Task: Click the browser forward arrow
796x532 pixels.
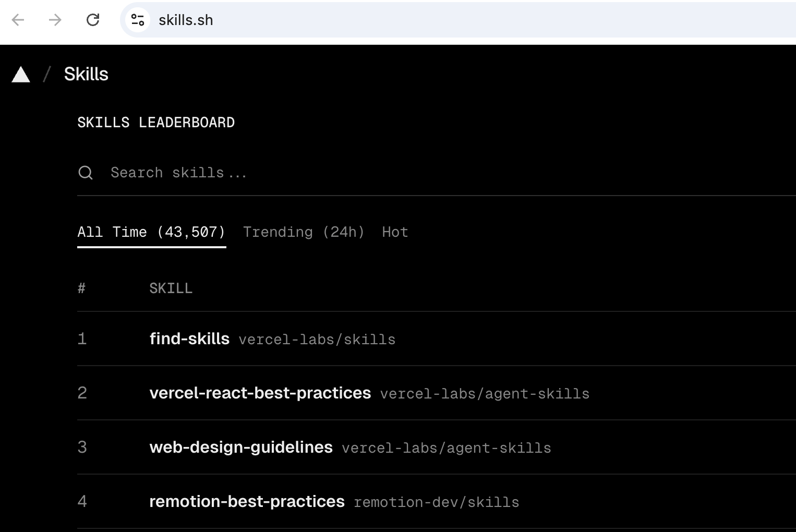Action: pos(55,20)
